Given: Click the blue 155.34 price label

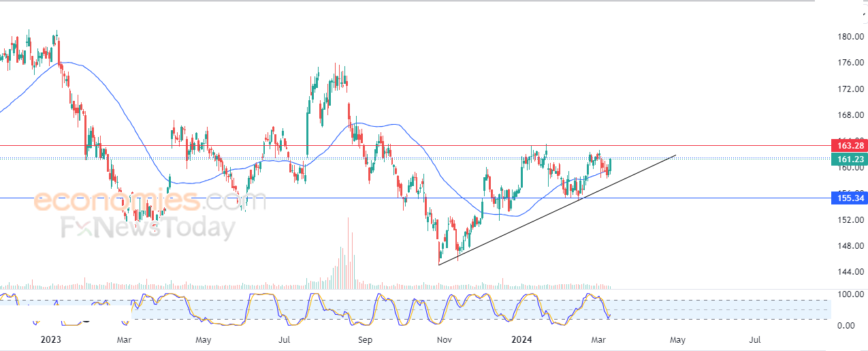Looking at the screenshot, I should (x=848, y=198).
